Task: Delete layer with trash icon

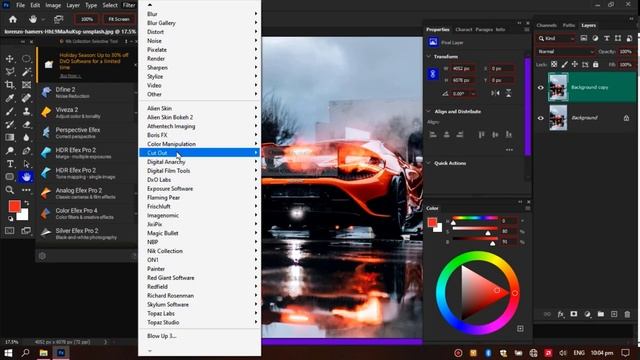Action: tap(627, 314)
